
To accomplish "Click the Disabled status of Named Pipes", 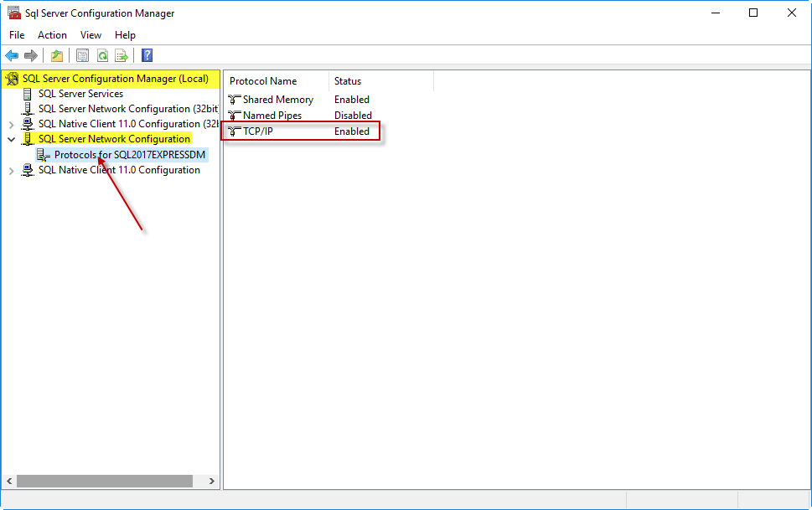I will 353,116.
